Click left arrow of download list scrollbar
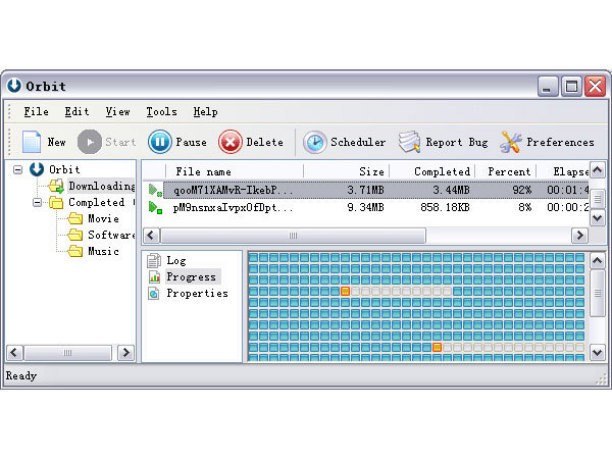Screen dimensions: 612x459 click(151, 235)
